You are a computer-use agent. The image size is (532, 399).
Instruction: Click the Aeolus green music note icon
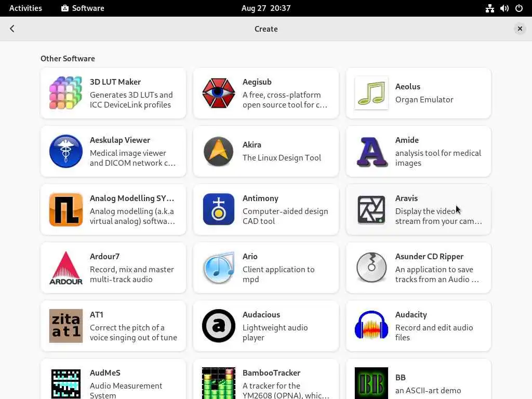(x=371, y=93)
